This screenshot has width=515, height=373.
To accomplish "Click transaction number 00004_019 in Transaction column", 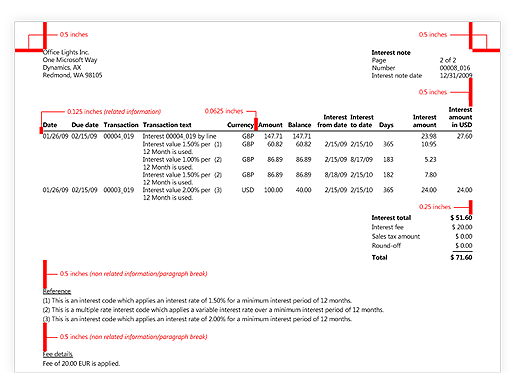I will 119,136.
